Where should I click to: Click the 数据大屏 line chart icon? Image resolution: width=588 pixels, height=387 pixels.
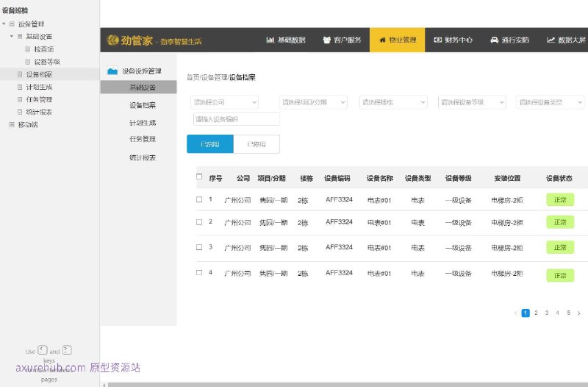pos(551,40)
